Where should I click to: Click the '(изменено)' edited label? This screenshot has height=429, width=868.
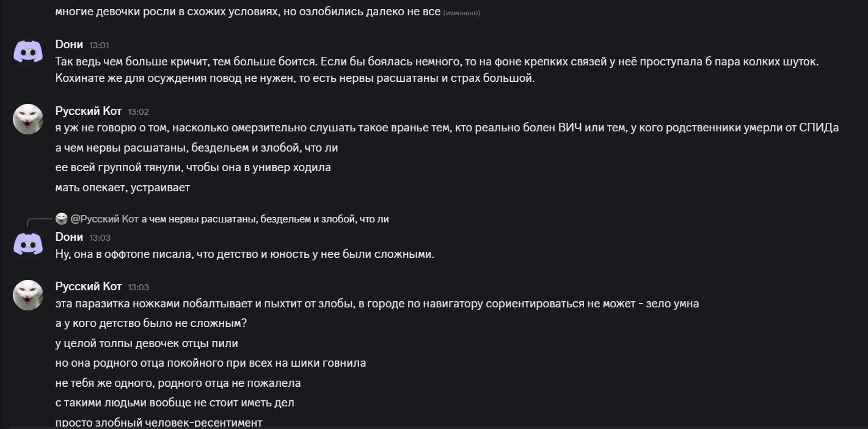pyautogui.click(x=461, y=13)
